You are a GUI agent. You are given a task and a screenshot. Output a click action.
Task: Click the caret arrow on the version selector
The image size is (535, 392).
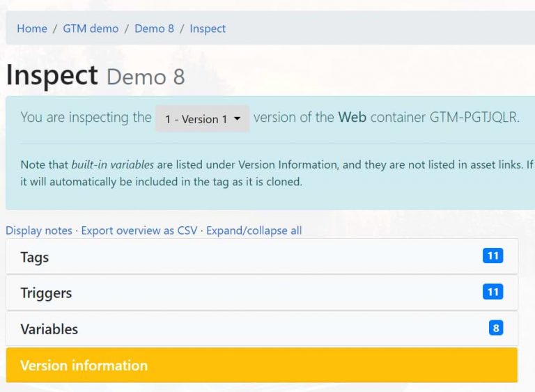point(238,118)
